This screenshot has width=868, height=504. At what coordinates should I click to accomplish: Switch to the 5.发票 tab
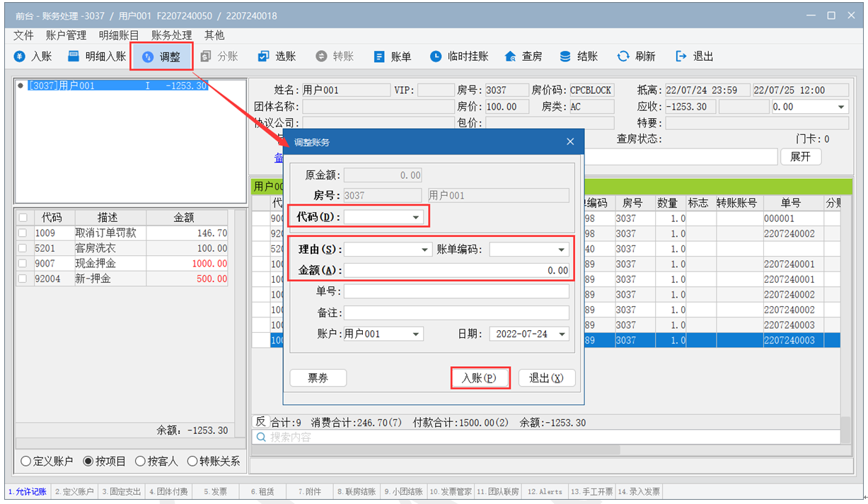click(215, 491)
